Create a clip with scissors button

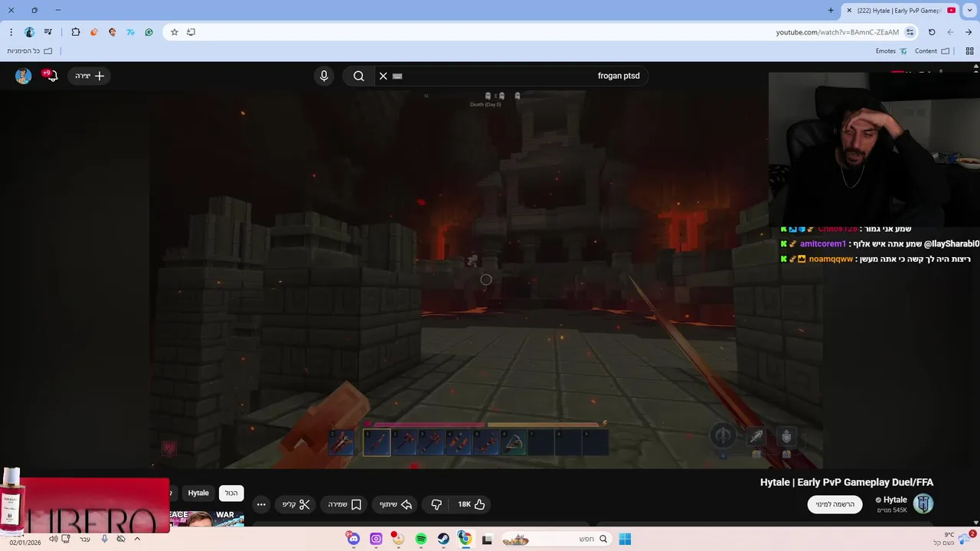click(296, 504)
